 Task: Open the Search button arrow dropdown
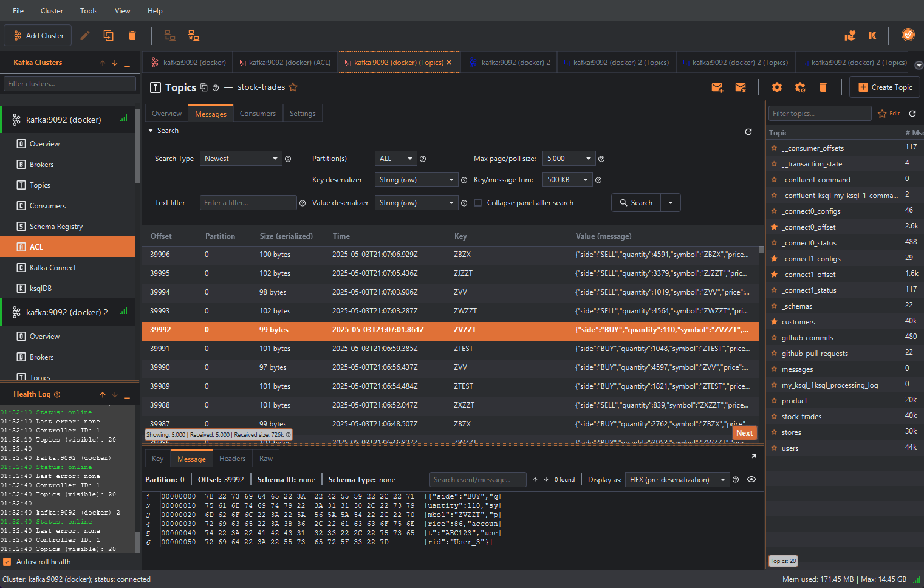tap(671, 203)
